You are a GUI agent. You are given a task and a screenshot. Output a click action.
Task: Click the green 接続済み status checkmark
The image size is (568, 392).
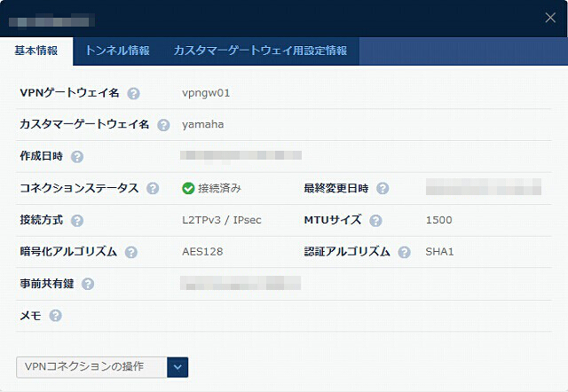(188, 188)
